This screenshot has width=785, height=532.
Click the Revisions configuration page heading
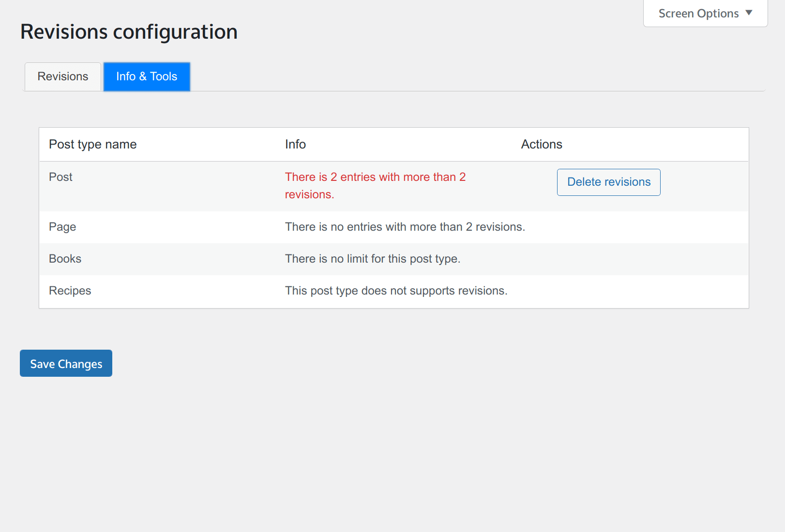pos(129,32)
